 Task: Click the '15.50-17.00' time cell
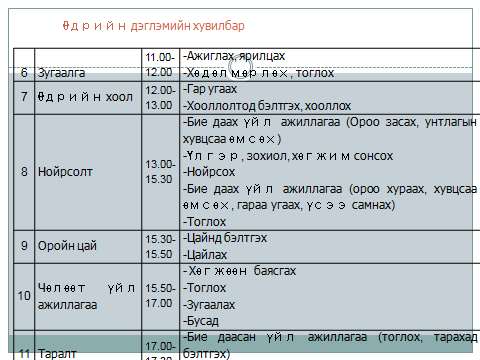[160, 296]
